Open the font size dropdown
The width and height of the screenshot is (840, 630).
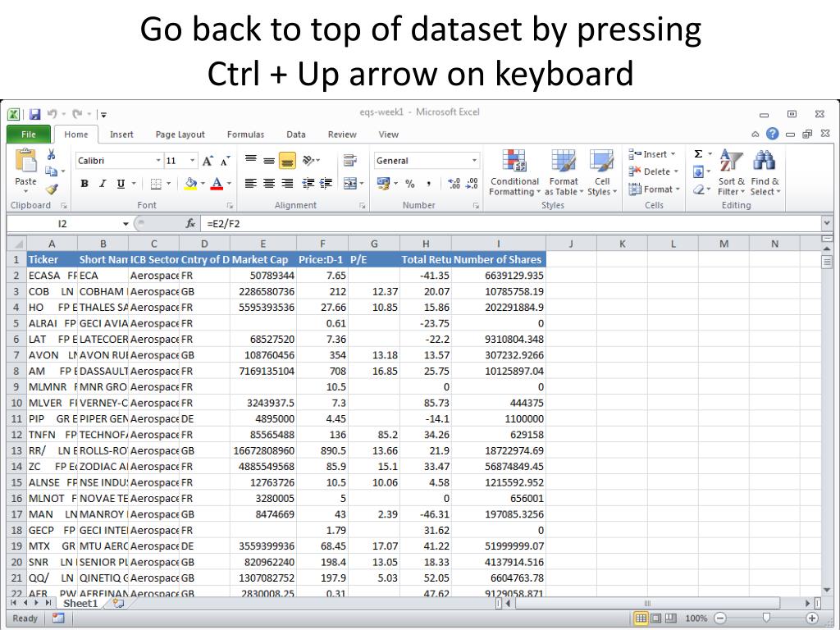click(x=192, y=161)
